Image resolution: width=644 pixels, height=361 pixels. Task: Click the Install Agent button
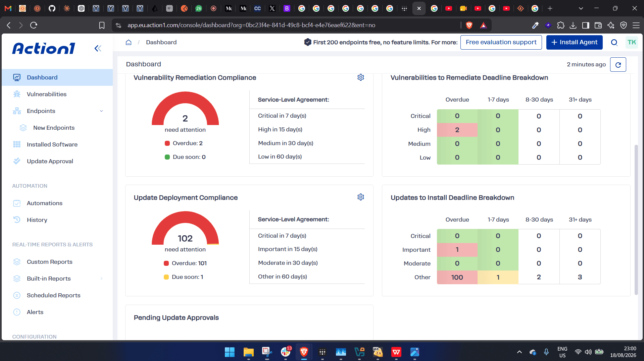coord(574,42)
